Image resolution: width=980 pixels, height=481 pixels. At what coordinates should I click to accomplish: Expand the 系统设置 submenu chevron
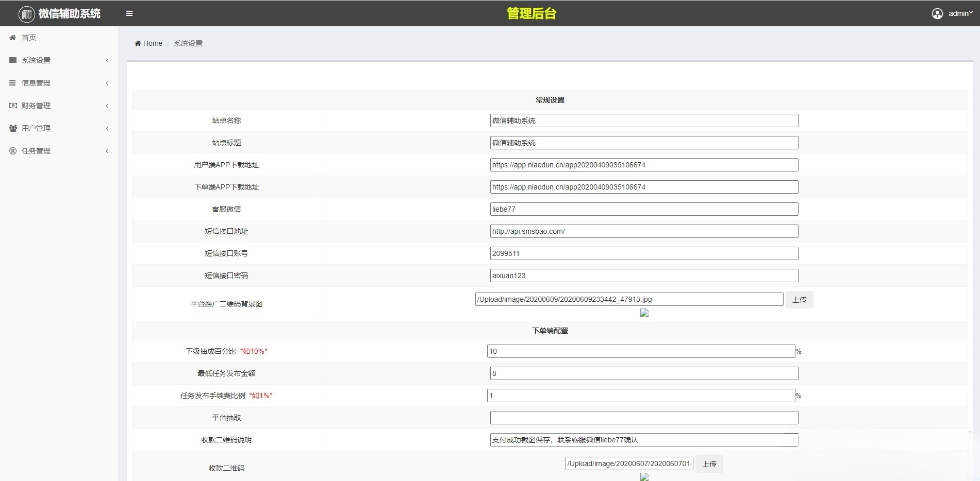pos(107,60)
